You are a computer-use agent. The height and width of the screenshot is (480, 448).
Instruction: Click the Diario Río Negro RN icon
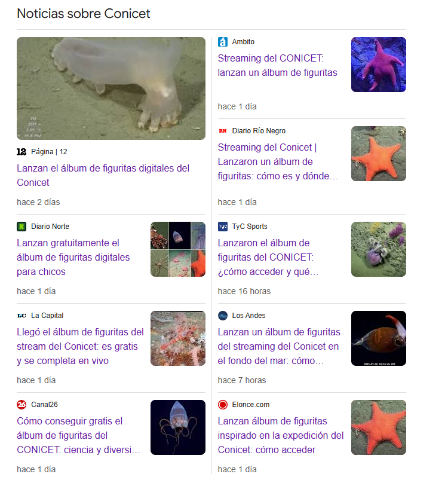(223, 131)
